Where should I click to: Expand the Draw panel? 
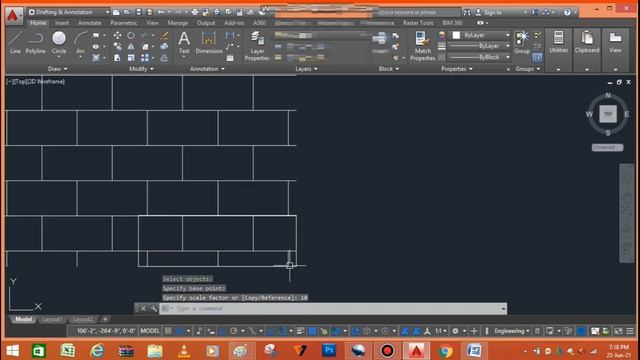pos(58,69)
